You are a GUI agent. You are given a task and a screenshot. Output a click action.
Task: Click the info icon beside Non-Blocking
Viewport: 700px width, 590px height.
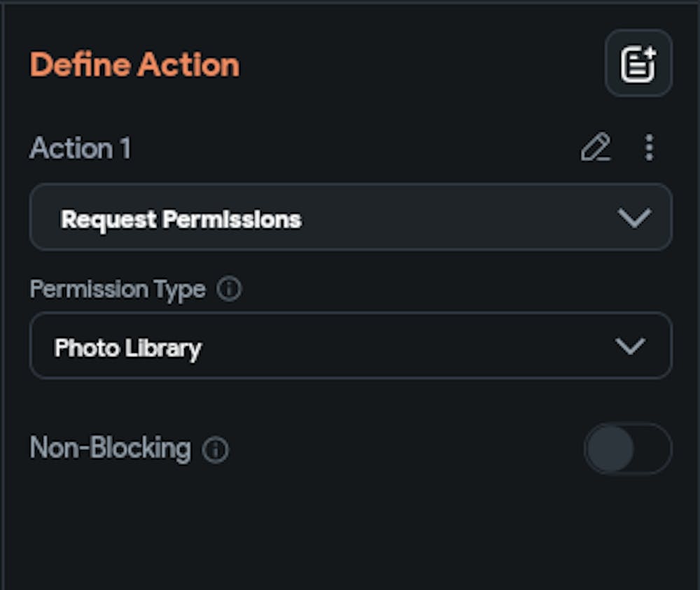216,450
